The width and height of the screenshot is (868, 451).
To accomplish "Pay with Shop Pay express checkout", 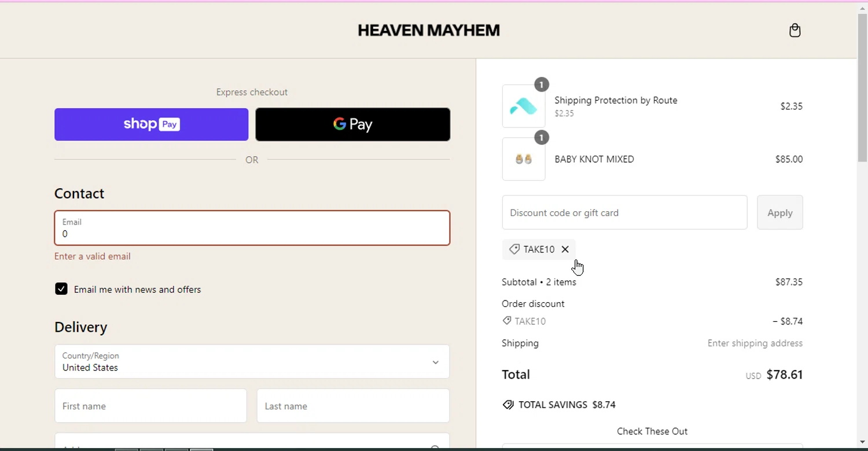I will point(151,124).
